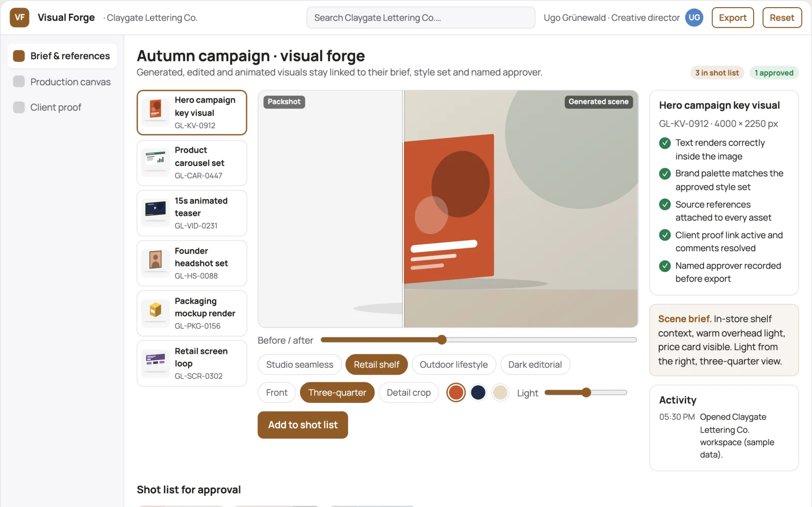Screen dimensions: 812x507
Task: Click the 3 in shot list badge
Action: (717, 73)
